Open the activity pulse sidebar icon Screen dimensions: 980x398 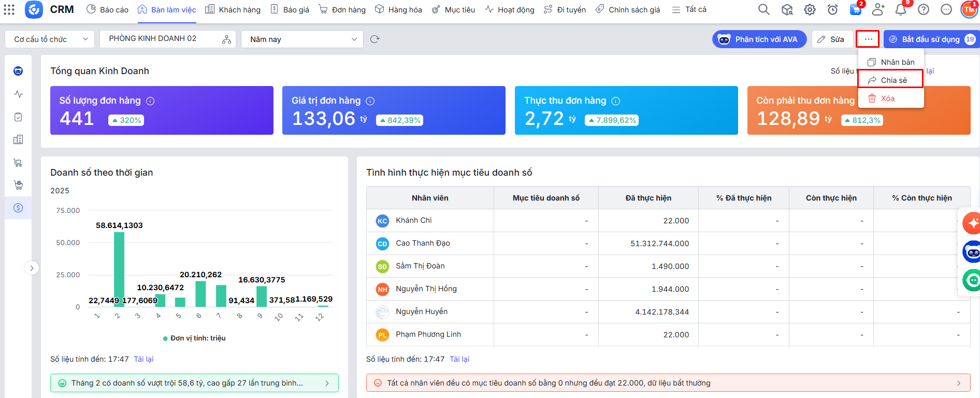click(18, 94)
